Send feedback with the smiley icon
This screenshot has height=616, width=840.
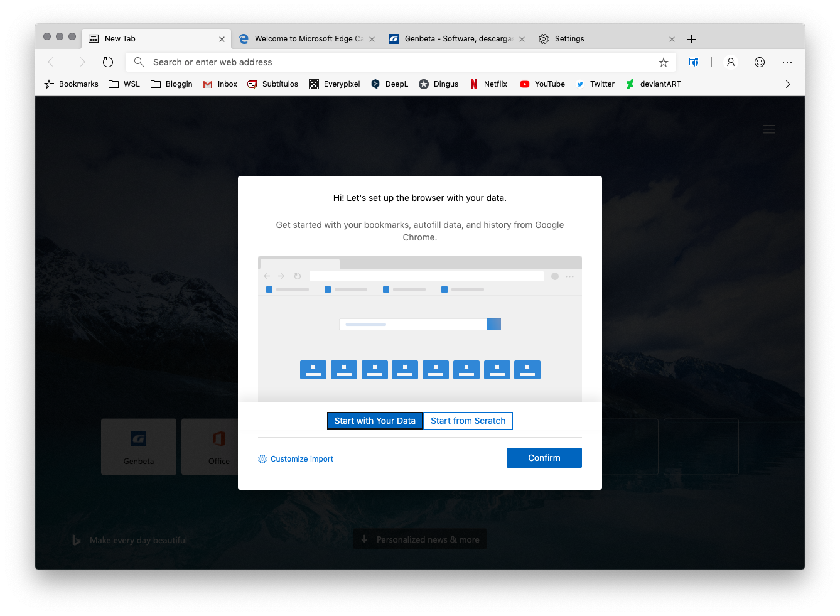760,62
